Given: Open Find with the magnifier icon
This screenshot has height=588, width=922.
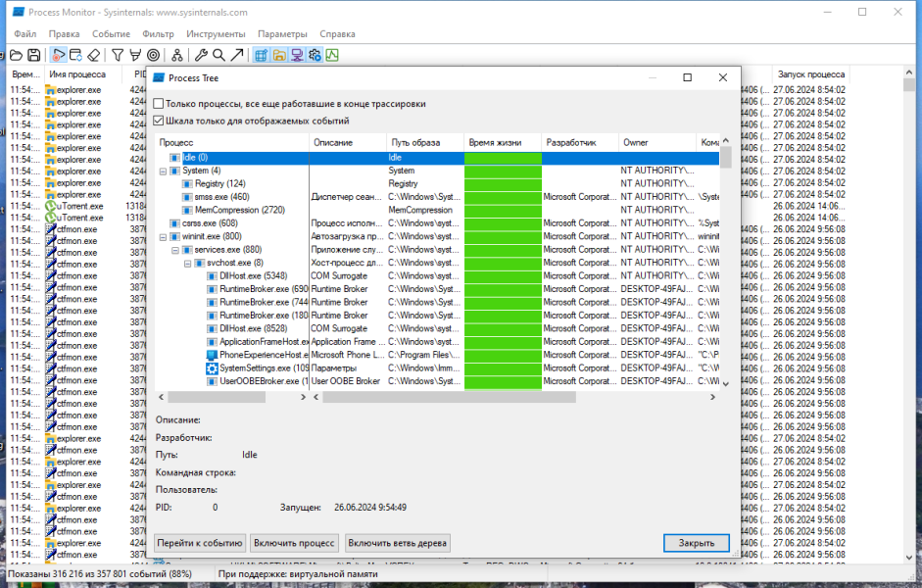Looking at the screenshot, I should tap(218, 55).
